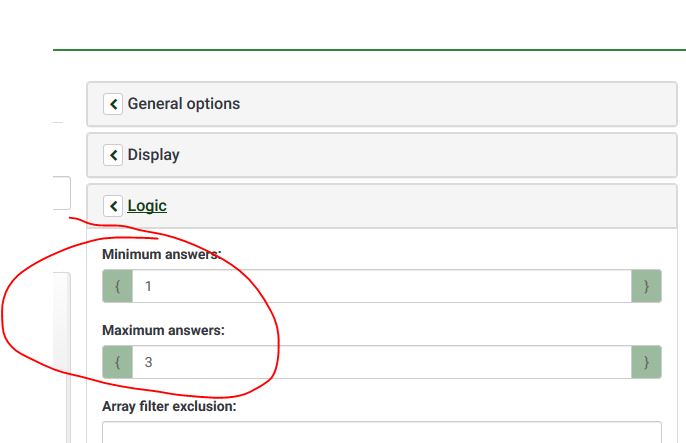Click the chevron icon beside Display

click(x=113, y=155)
